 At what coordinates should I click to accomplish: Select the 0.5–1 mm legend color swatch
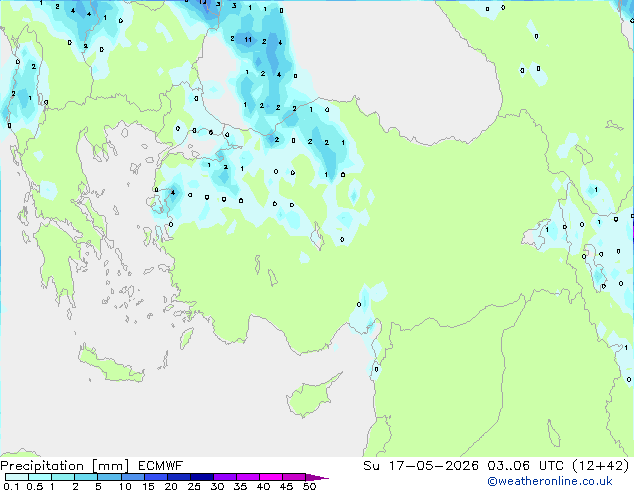click(40, 477)
